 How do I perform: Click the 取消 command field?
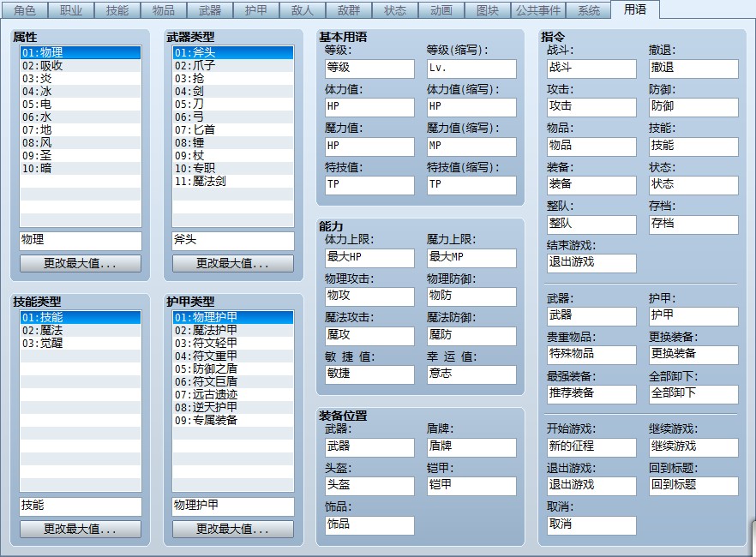591,525
